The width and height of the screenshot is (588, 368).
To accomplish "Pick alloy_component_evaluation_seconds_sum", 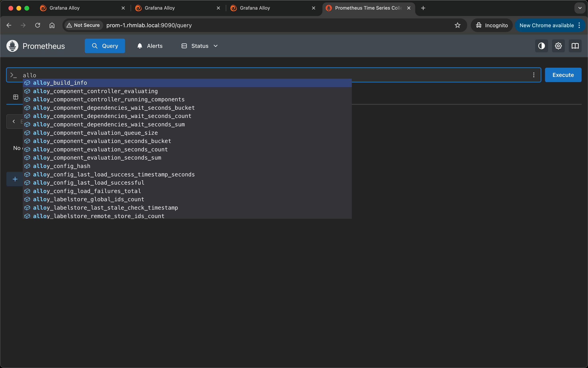I will tap(187, 157).
